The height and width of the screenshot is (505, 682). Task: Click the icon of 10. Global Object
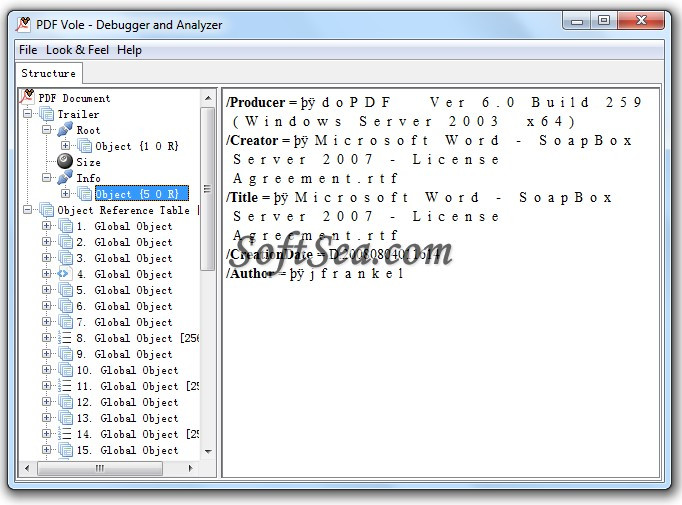click(65, 370)
